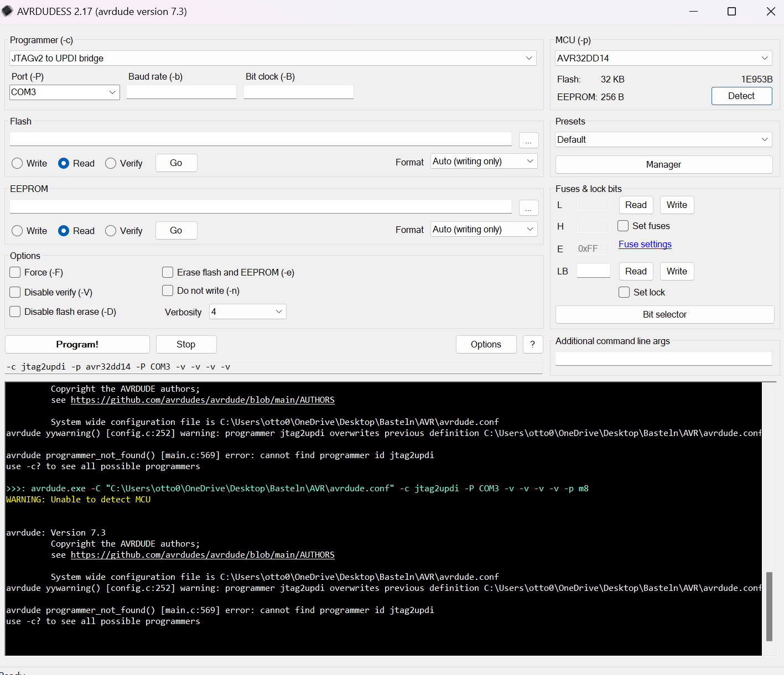
Task: Click the Detect MCU button
Action: click(741, 96)
